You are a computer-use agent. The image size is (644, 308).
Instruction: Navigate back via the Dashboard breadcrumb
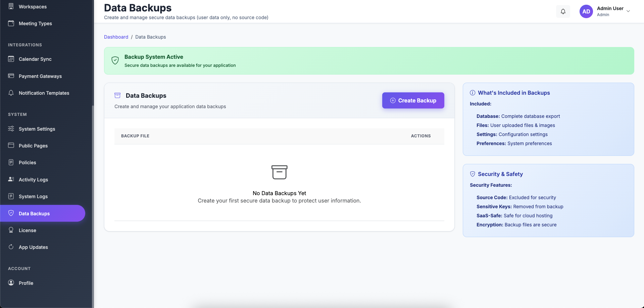pos(116,37)
